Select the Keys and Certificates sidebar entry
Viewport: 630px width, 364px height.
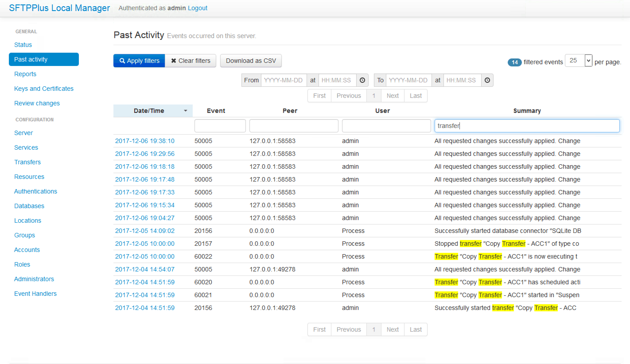click(x=44, y=89)
